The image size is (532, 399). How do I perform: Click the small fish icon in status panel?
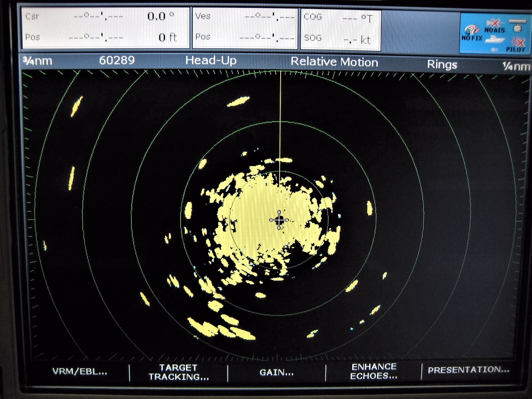pos(494,50)
